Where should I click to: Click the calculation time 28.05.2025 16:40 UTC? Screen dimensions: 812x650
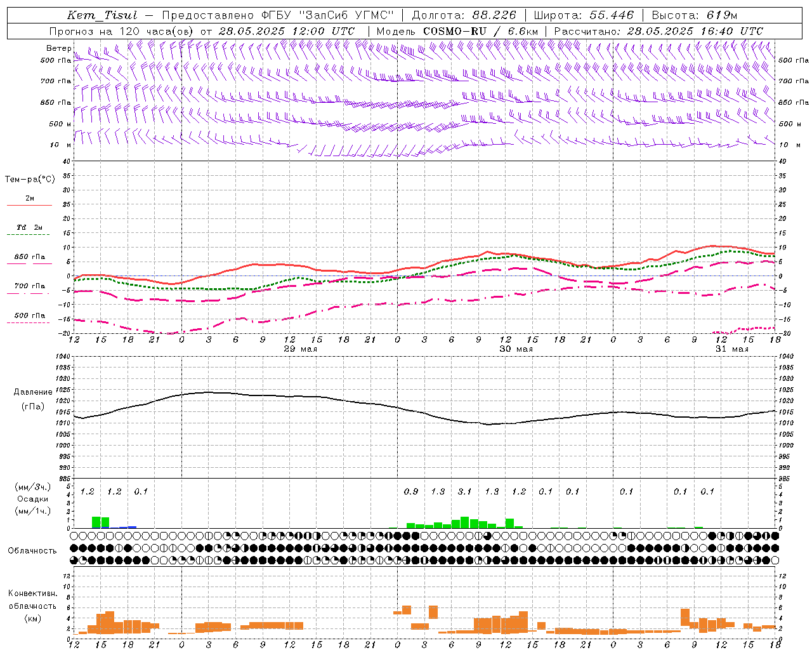point(695,31)
